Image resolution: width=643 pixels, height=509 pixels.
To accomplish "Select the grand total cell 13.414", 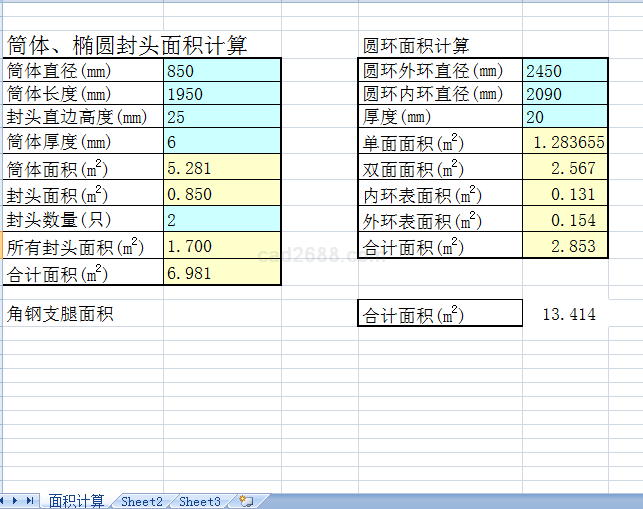I will click(568, 315).
